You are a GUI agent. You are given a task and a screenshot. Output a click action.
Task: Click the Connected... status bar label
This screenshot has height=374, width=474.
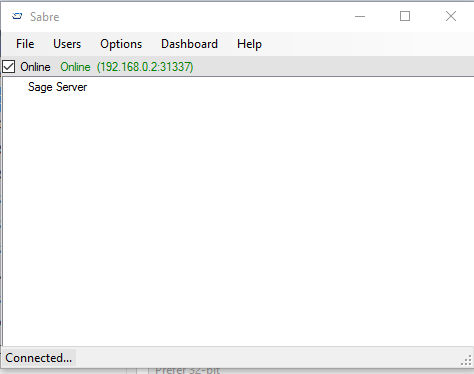coord(39,358)
